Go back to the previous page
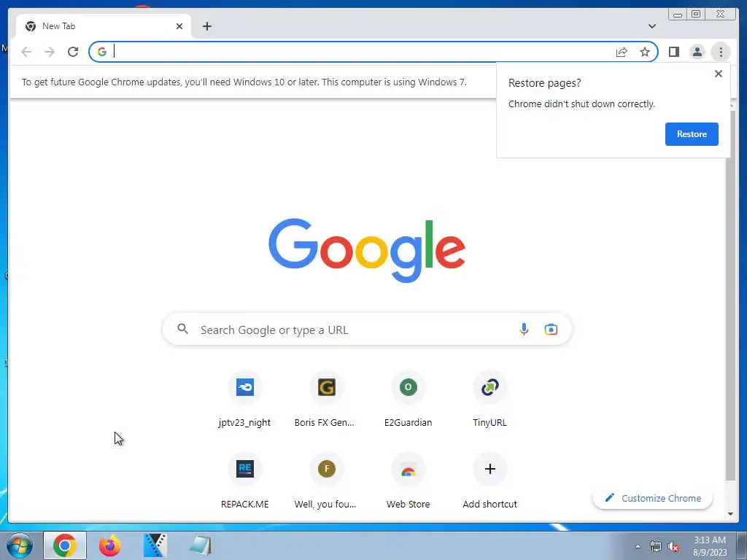747x560 pixels. point(26,52)
